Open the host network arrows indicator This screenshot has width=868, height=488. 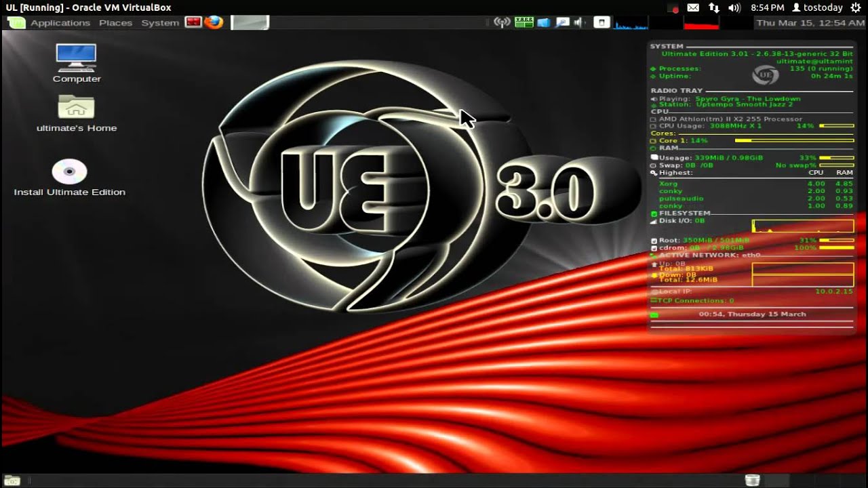(713, 7)
